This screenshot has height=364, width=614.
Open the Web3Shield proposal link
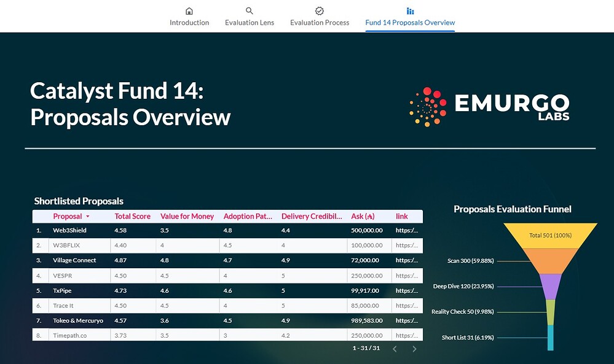click(x=406, y=230)
